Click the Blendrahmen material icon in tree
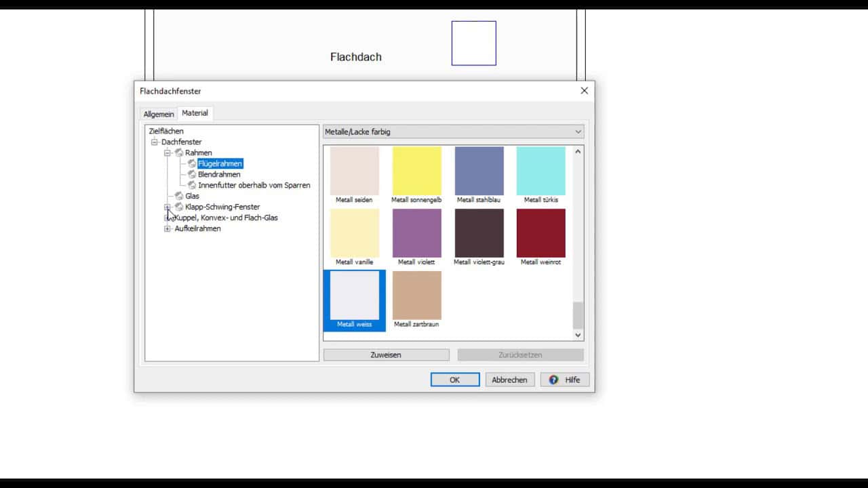This screenshot has height=488, width=868. pyautogui.click(x=192, y=174)
